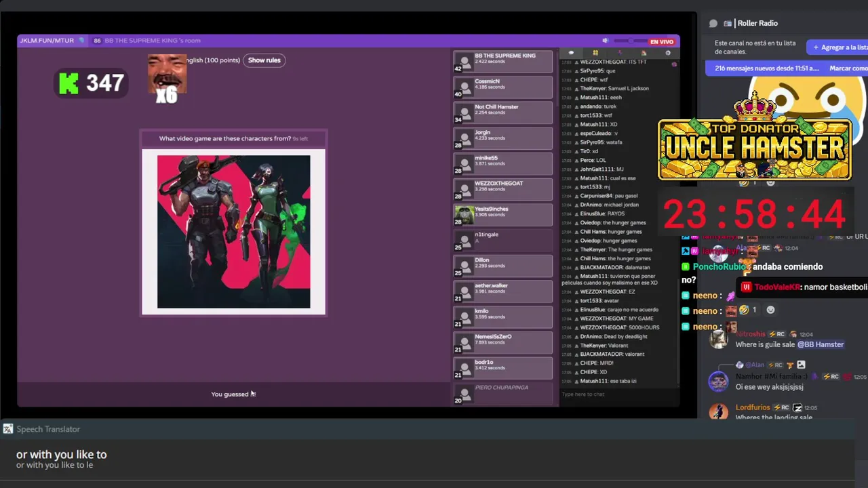Select bodr1o leaderboard row
Viewport: 868px width, 488px height.
point(502,368)
